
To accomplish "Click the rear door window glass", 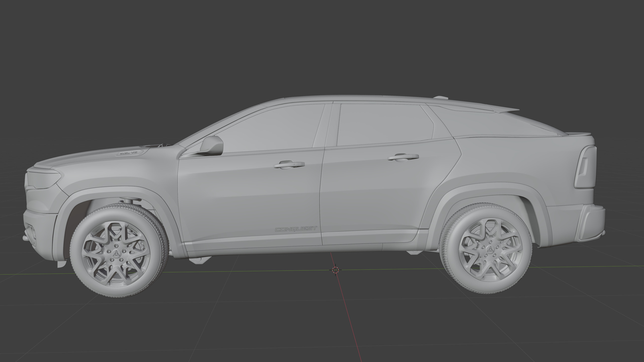I will click(x=385, y=125).
